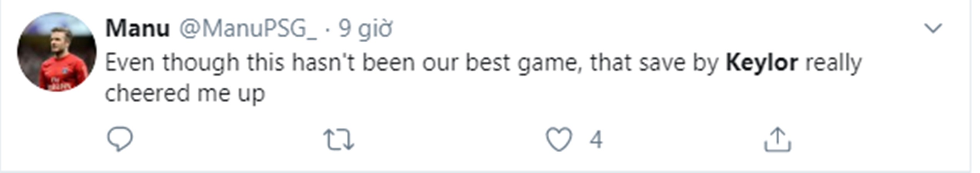Retweet Manu's tweet
This screenshot has width=980, height=173.
pyautogui.click(x=339, y=139)
